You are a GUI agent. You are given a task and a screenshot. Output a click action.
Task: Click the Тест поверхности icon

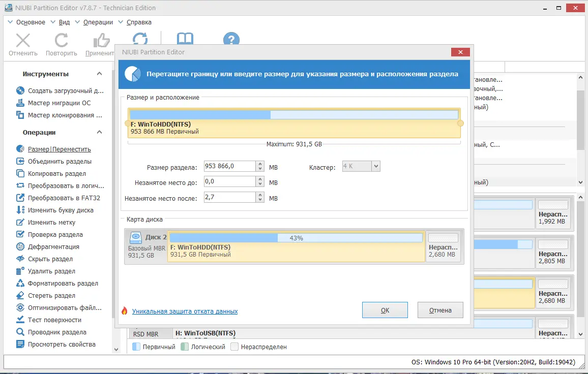(20, 320)
